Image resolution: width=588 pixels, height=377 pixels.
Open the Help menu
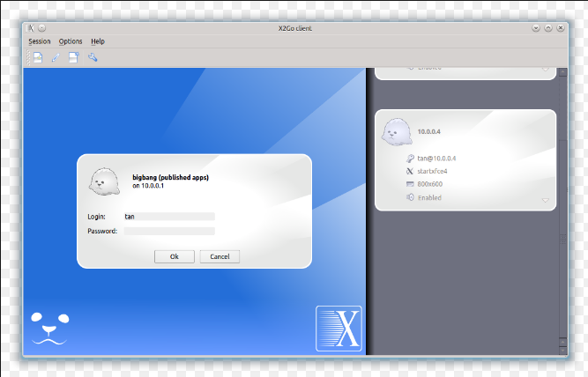pos(98,41)
